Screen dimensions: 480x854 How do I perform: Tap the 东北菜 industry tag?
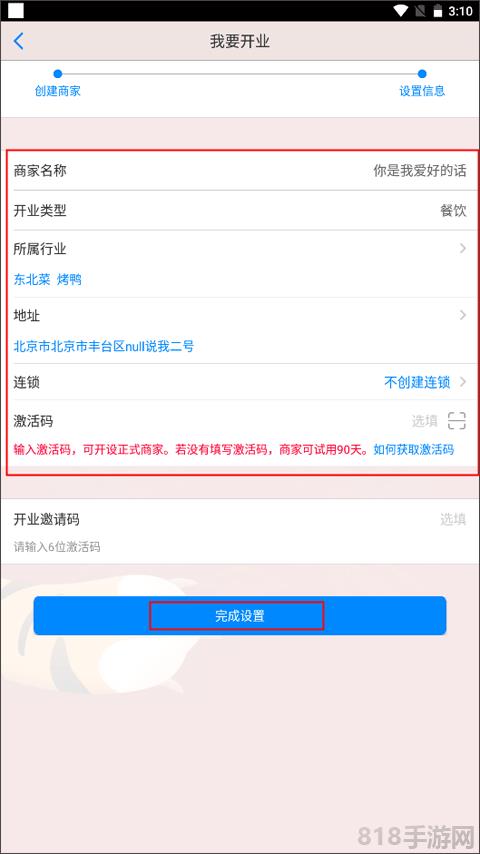(32, 279)
